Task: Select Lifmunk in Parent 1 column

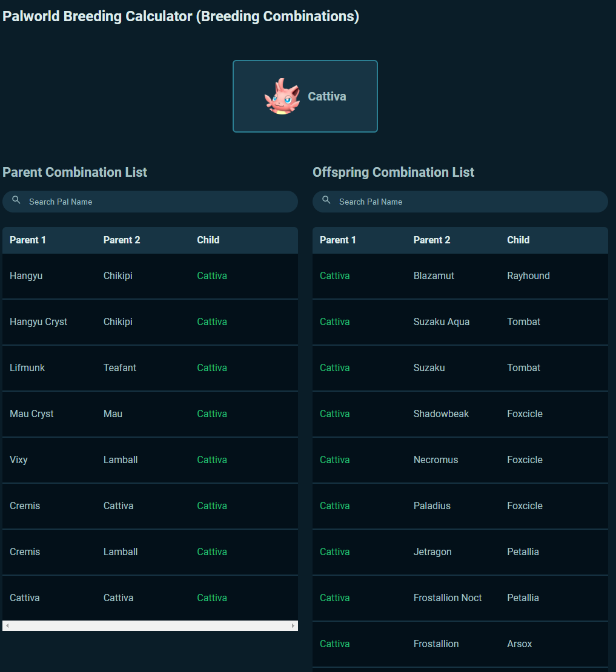Action: click(27, 367)
